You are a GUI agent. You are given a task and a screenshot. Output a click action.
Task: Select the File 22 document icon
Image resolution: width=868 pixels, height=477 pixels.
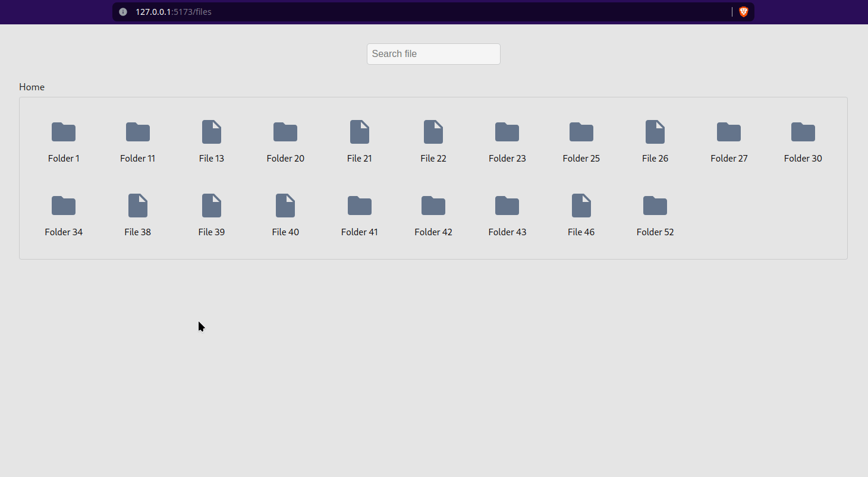click(433, 132)
